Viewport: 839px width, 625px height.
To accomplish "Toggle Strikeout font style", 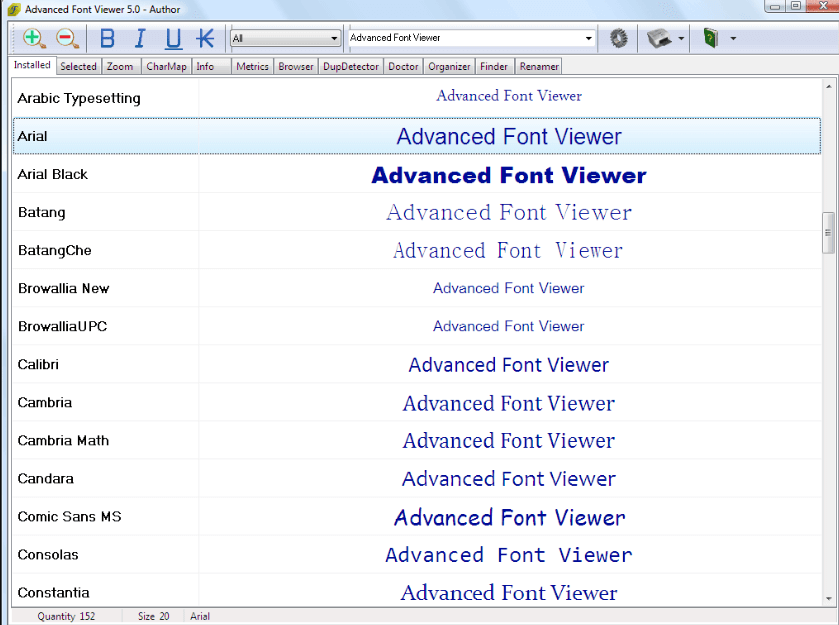I will pyautogui.click(x=205, y=39).
